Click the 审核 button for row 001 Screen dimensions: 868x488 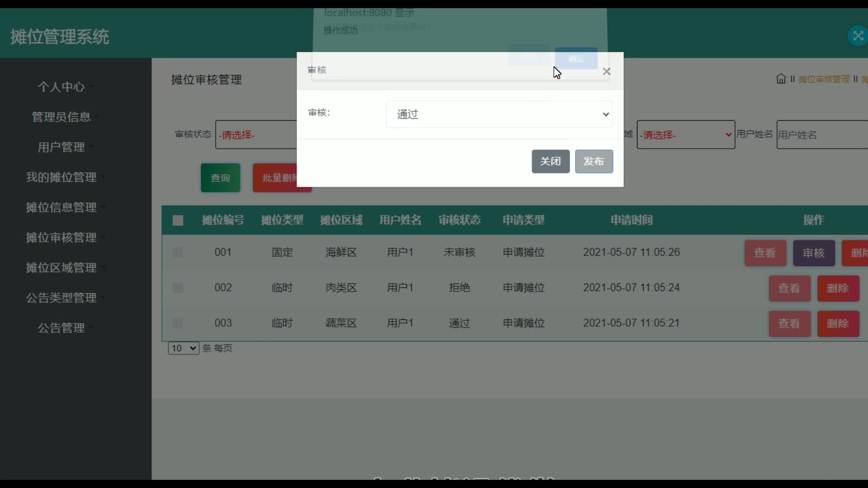click(x=813, y=253)
